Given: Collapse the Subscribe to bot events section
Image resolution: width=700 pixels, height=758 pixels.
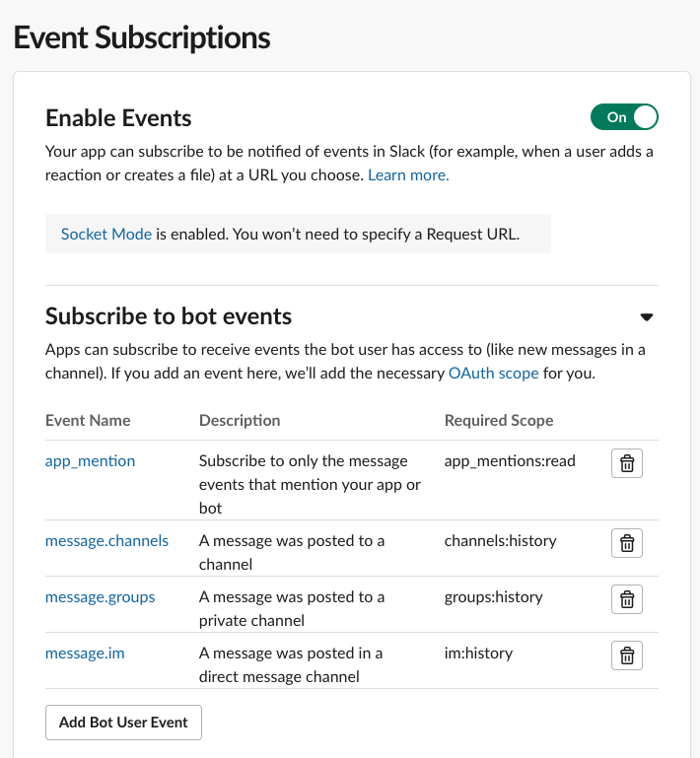Looking at the screenshot, I should tap(647, 317).
